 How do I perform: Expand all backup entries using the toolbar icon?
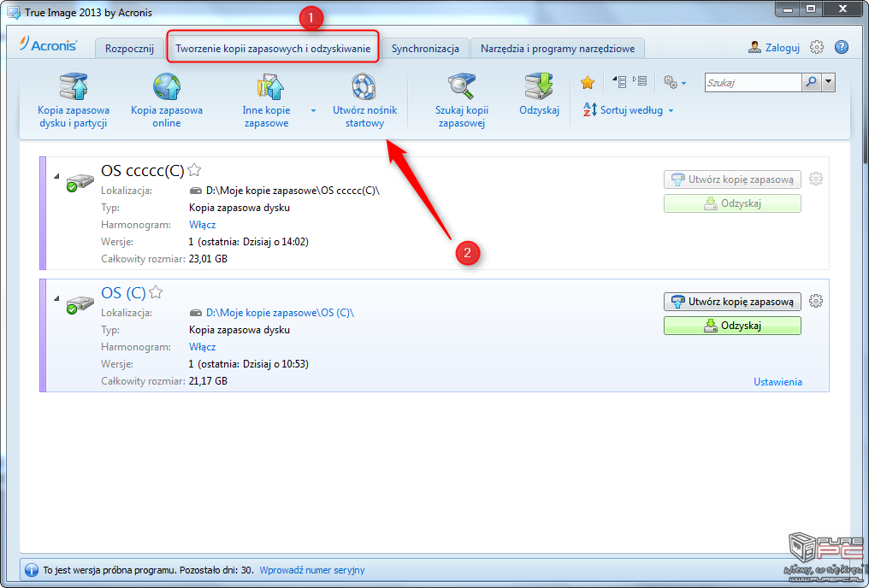pyautogui.click(x=640, y=82)
